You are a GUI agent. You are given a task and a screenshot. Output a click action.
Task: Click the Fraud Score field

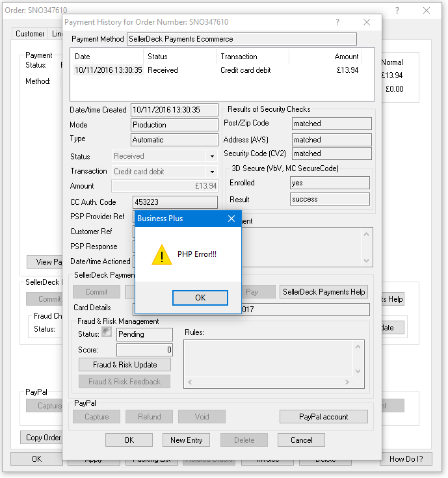pos(144,350)
